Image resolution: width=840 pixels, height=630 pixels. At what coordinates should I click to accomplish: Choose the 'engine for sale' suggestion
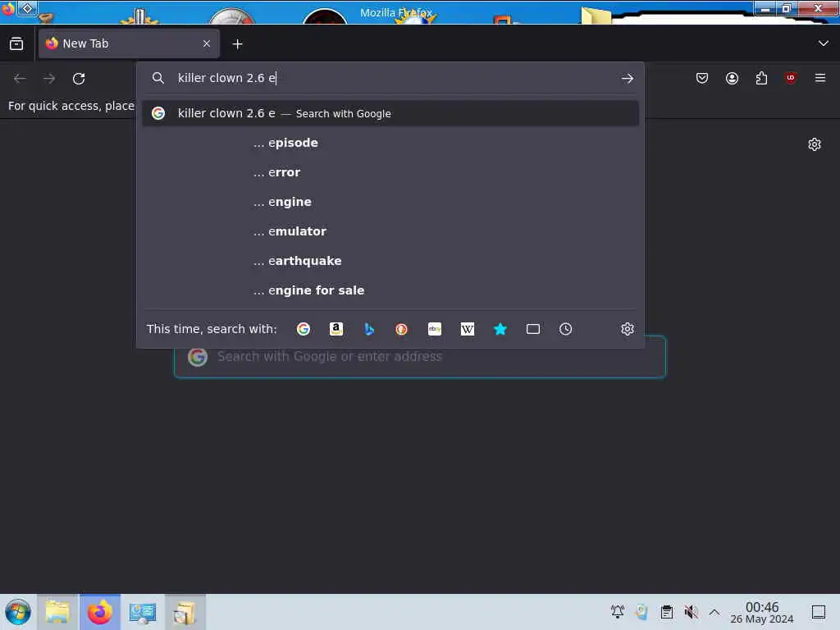[x=390, y=290]
